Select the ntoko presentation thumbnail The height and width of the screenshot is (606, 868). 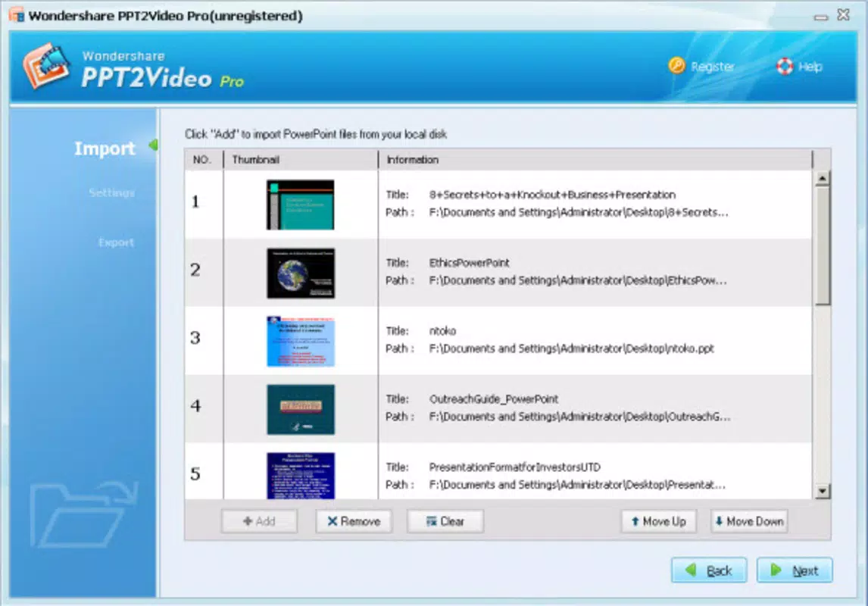click(x=301, y=341)
